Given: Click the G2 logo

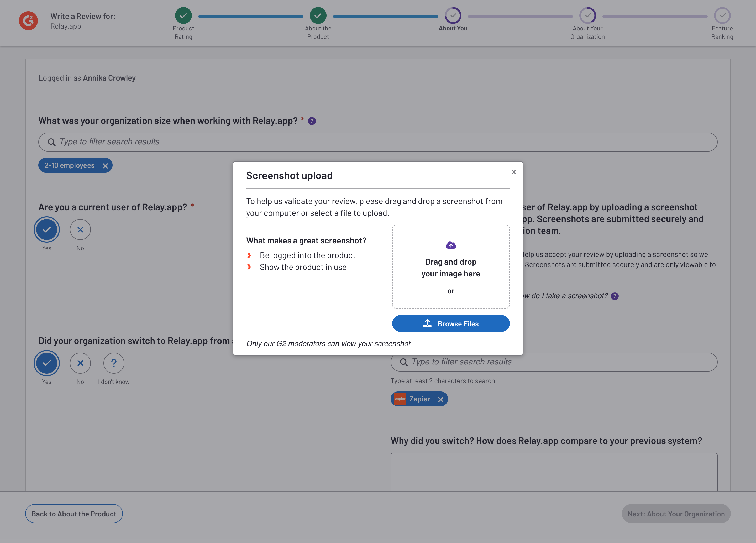Looking at the screenshot, I should tap(28, 21).
